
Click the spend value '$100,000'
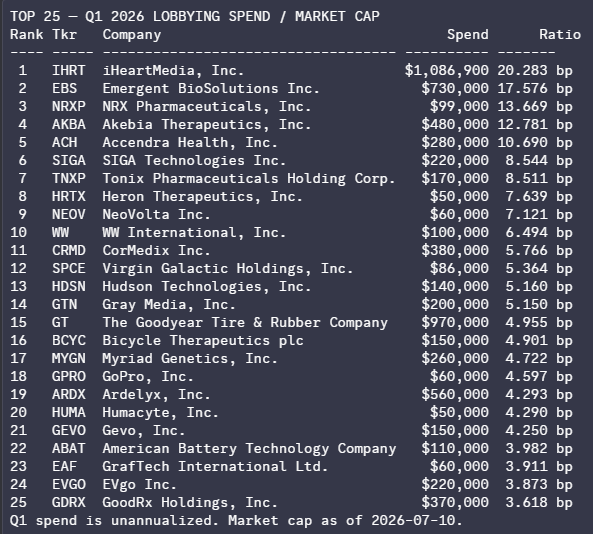coord(455,233)
